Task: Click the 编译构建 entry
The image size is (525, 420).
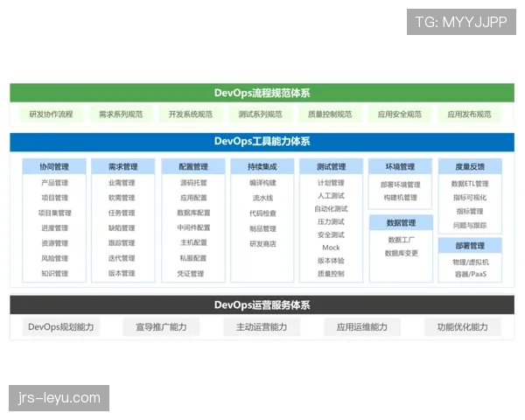Action: [x=262, y=183]
